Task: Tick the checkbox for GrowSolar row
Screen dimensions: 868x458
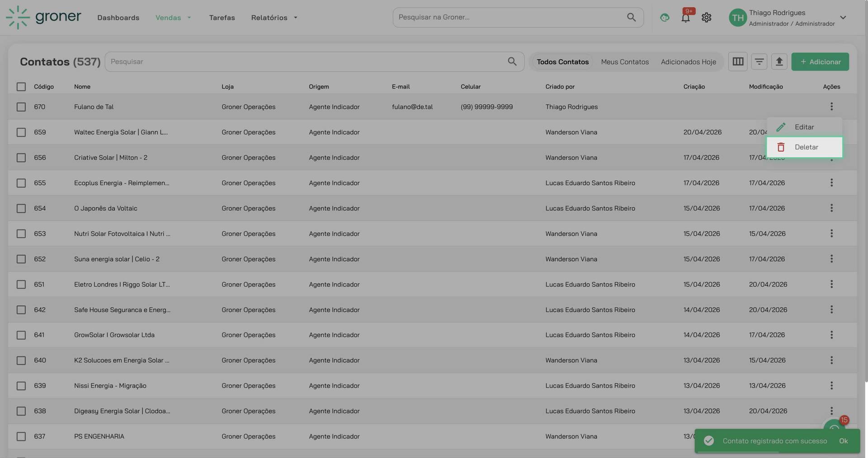Action: tap(21, 335)
